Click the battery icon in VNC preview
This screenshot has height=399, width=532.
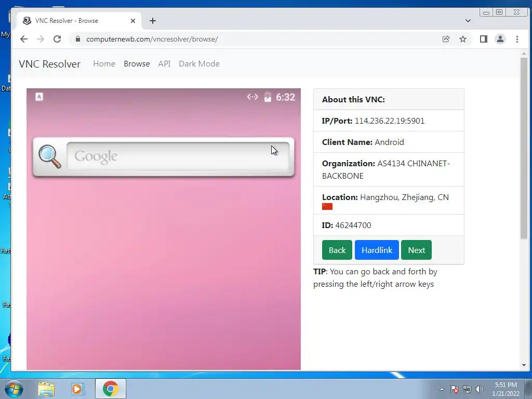(268, 97)
